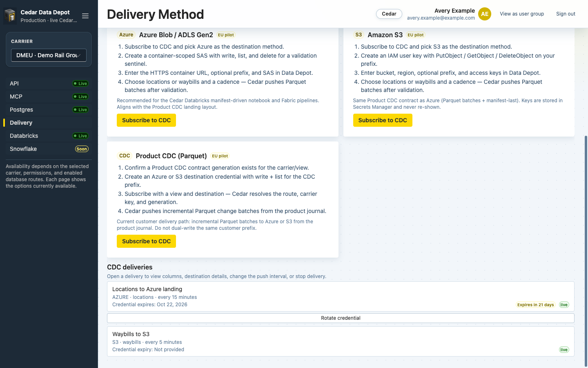
Task: Click the Sign out link
Action: pyautogui.click(x=566, y=14)
